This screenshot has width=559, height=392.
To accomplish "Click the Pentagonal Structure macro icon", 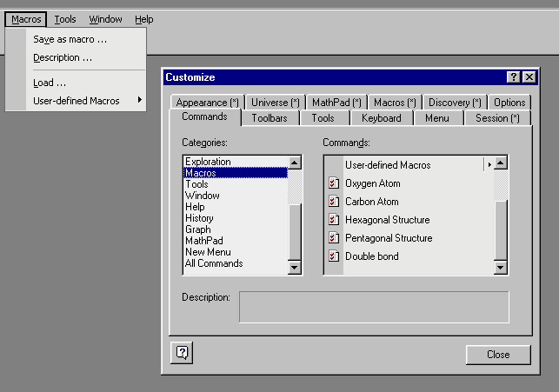I will click(x=334, y=237).
